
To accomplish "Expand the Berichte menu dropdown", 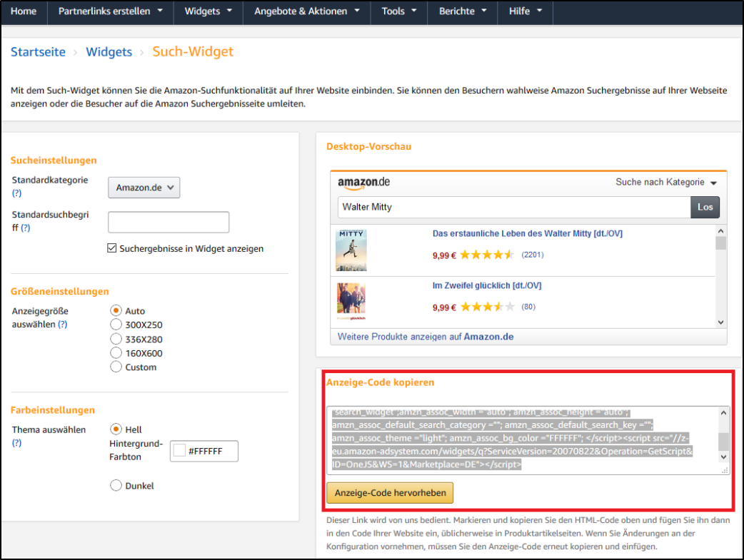I will tap(462, 11).
